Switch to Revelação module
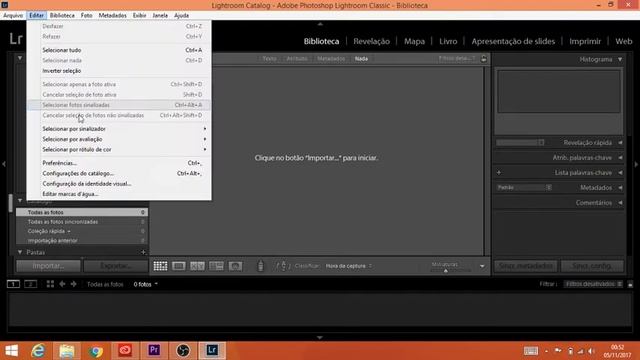This screenshot has width=640, height=360. click(x=371, y=41)
